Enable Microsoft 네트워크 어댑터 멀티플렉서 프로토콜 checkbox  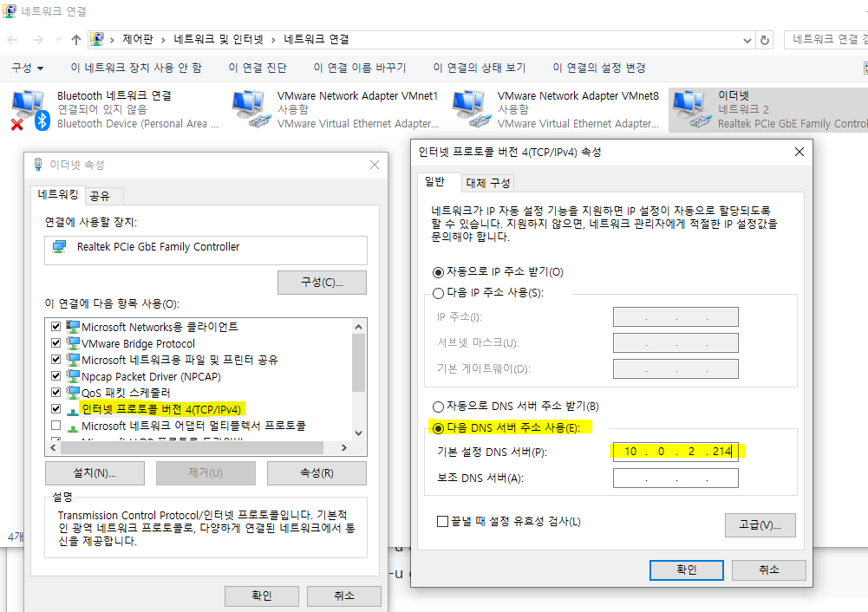point(55,426)
